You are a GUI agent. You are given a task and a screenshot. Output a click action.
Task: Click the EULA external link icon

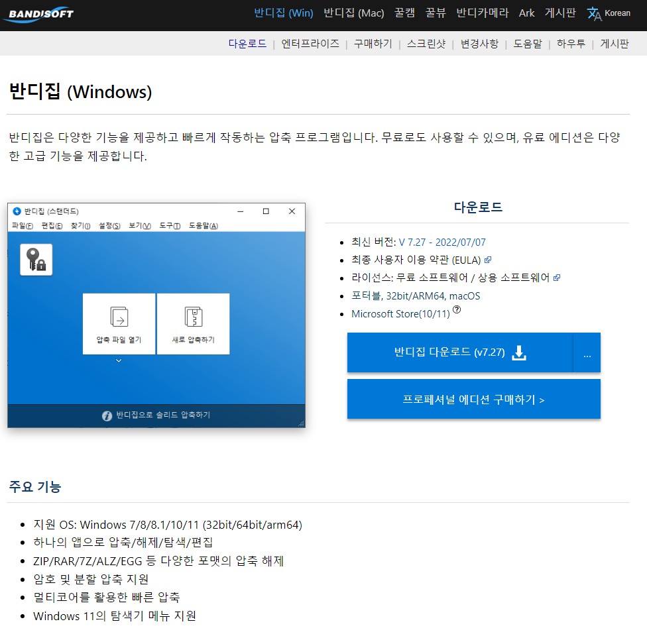pos(488,260)
